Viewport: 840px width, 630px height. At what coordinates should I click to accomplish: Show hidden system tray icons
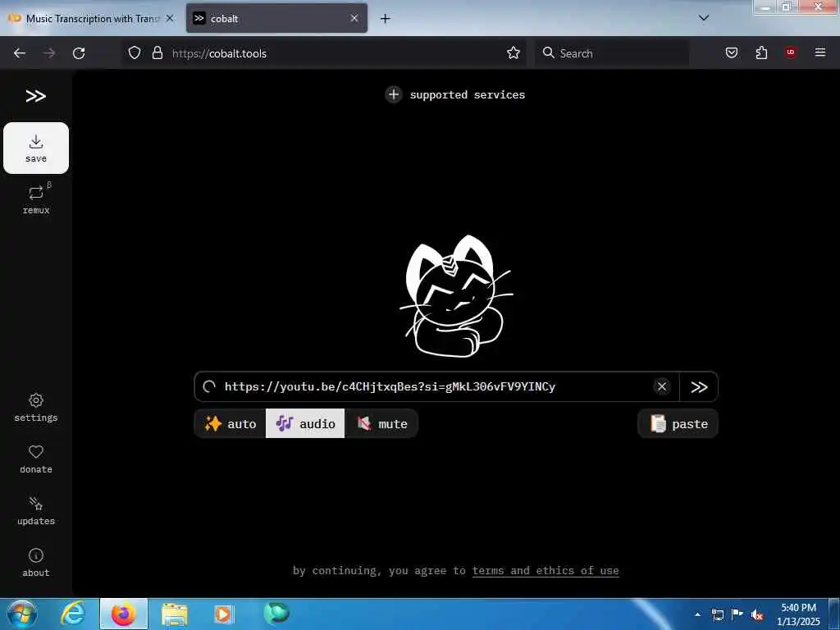697,614
